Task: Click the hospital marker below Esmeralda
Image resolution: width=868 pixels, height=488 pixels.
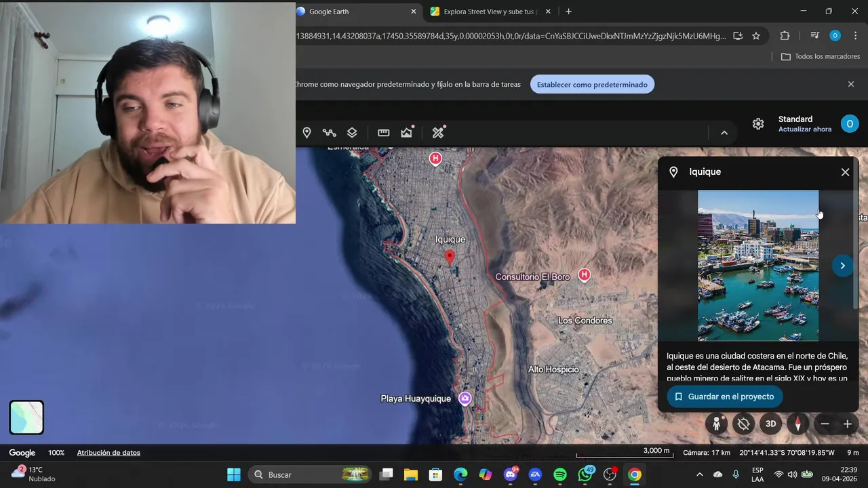Action: pos(435,159)
